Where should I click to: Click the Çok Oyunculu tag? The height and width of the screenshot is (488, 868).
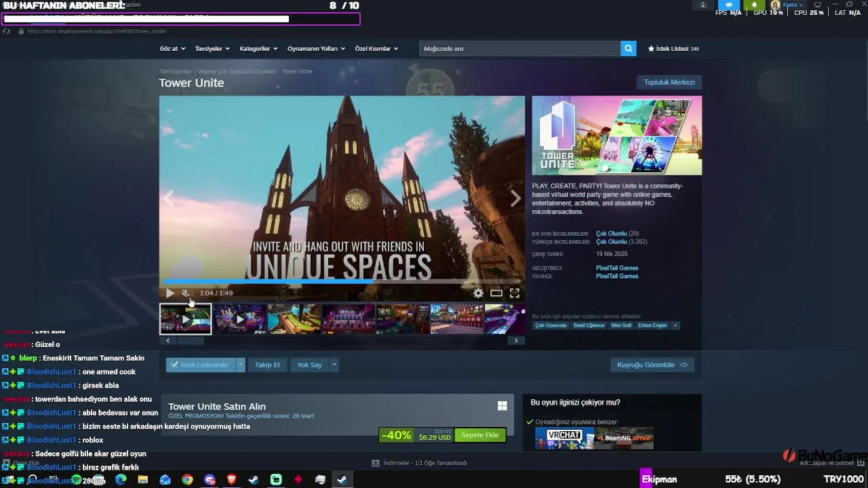(x=551, y=325)
